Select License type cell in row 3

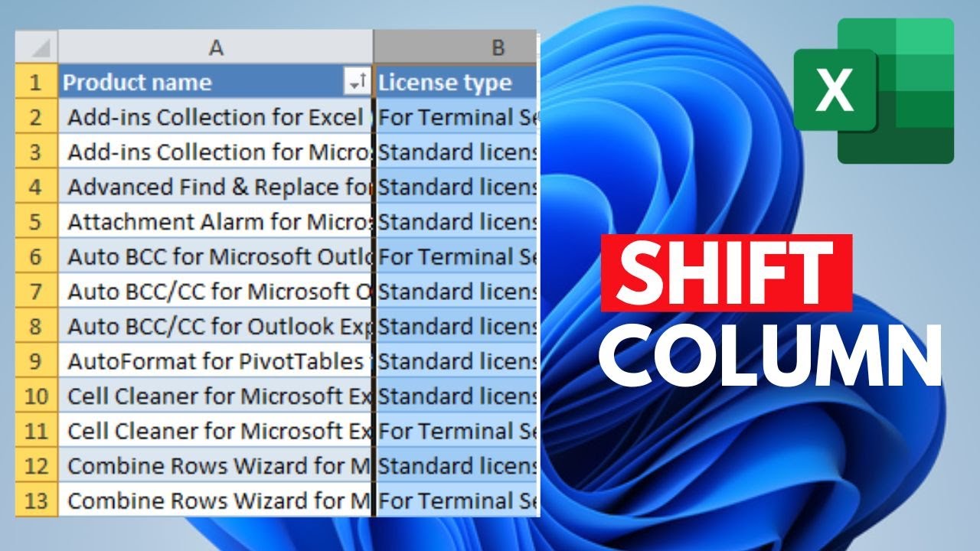pos(457,152)
